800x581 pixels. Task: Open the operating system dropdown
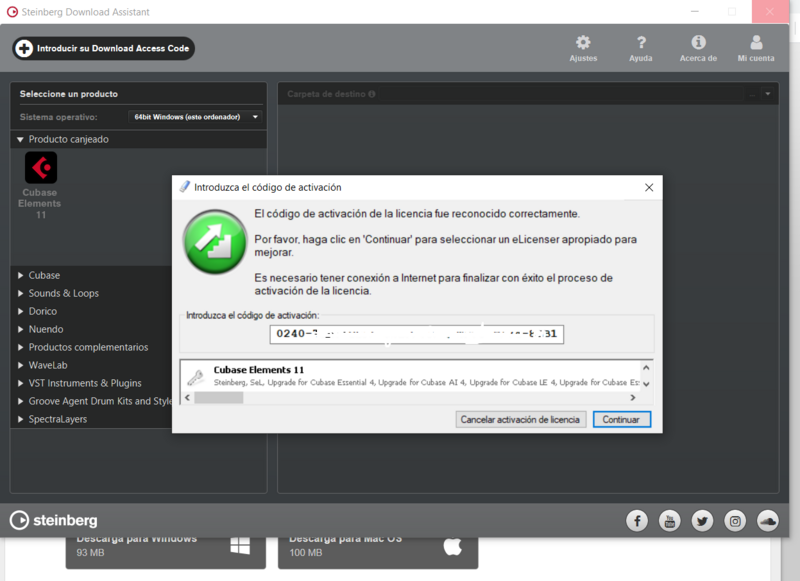point(195,117)
